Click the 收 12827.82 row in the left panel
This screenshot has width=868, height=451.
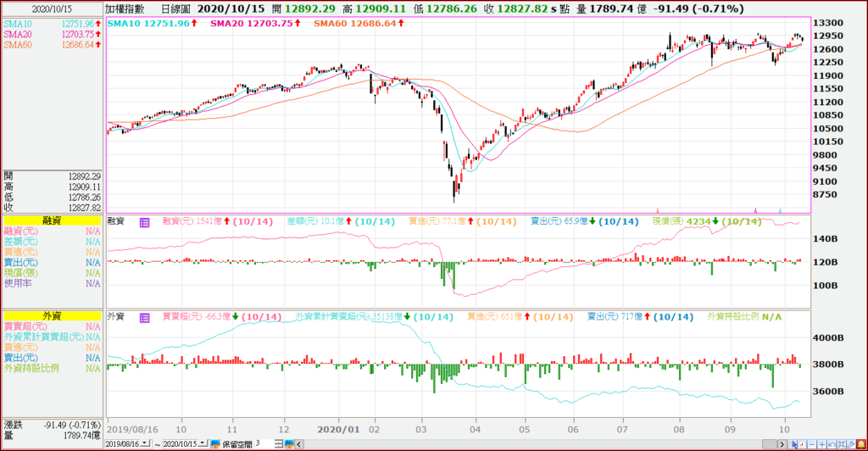tap(52, 208)
